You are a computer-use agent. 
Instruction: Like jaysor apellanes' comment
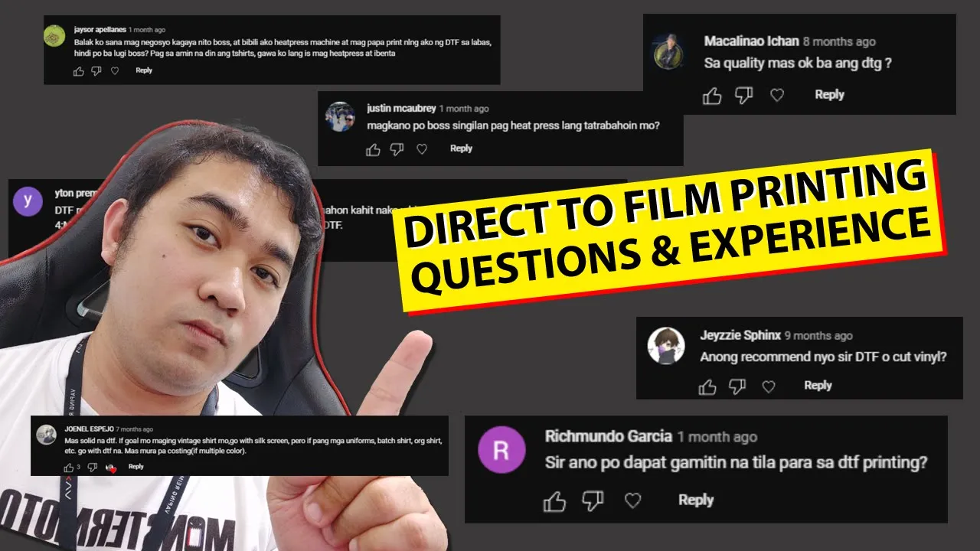click(x=78, y=70)
